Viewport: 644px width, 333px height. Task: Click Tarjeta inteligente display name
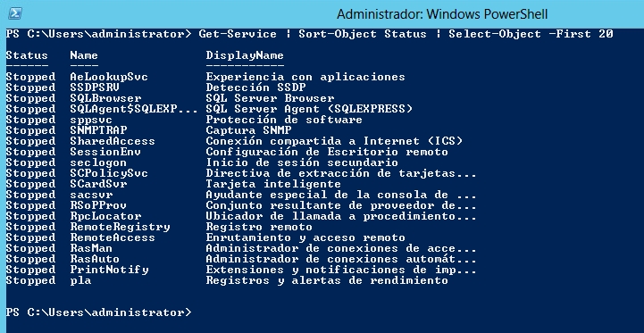pos(273,184)
